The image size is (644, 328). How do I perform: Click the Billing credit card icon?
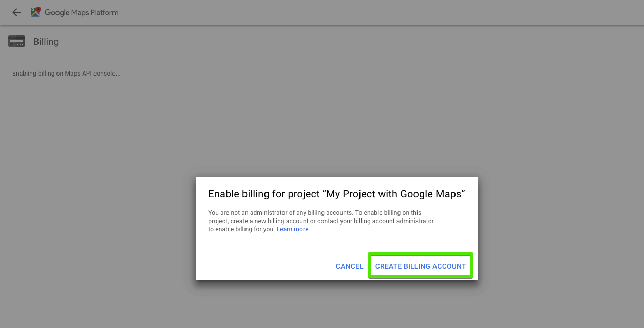point(16,41)
